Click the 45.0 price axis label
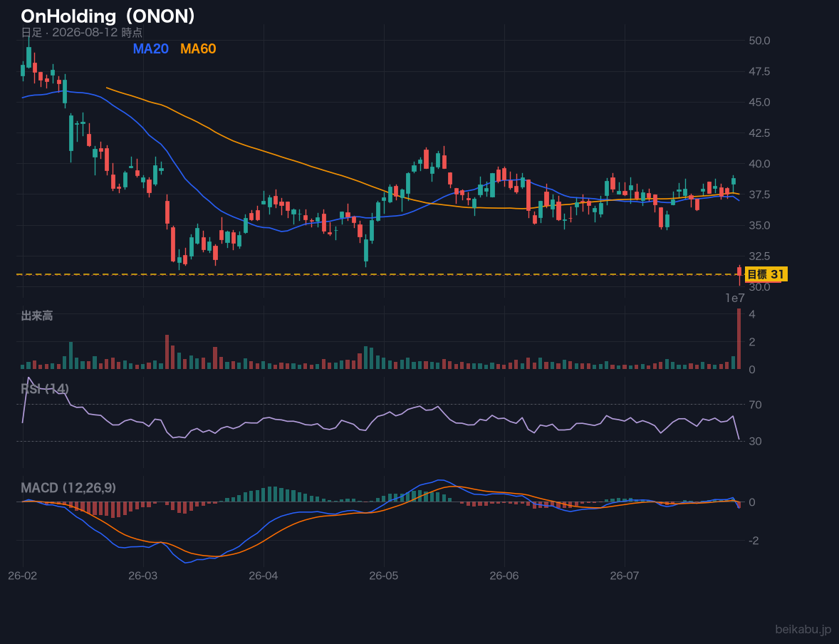 click(x=760, y=103)
